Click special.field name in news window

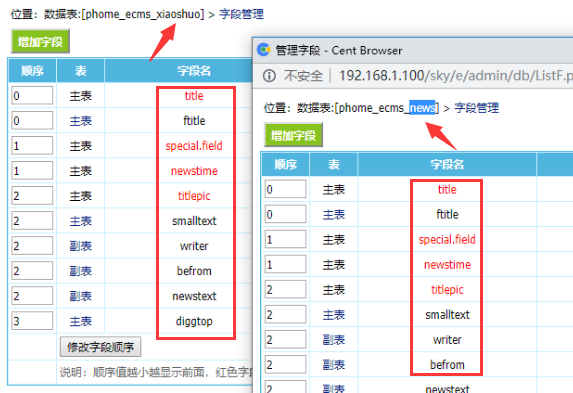click(x=447, y=239)
